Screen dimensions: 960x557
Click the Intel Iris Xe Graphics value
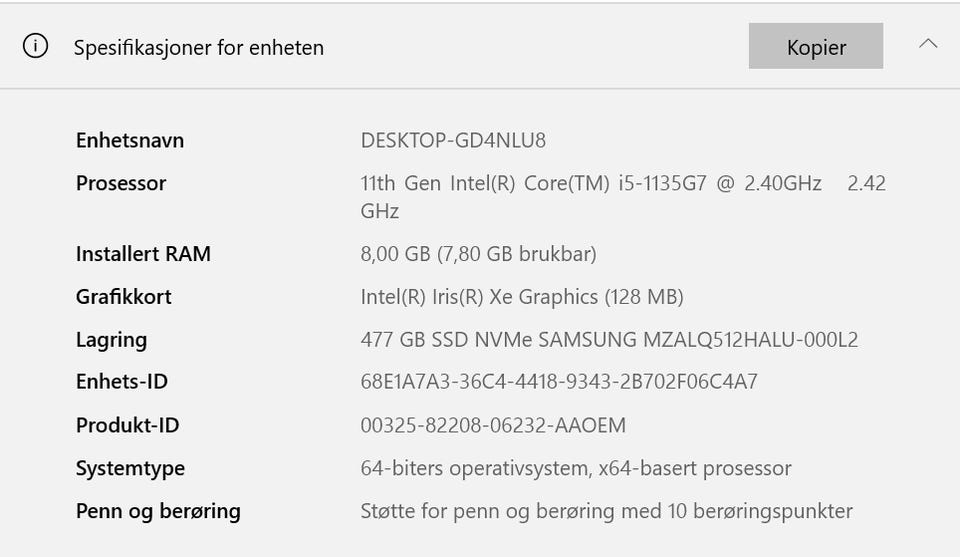tap(521, 297)
